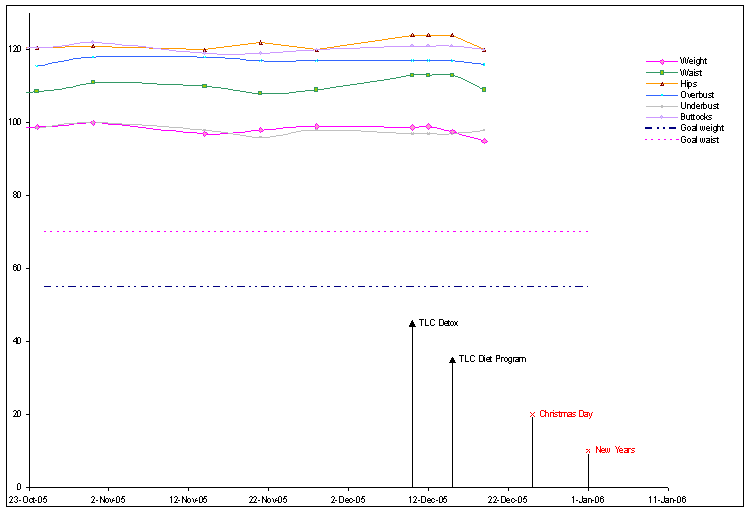Click the Waist legend entry

point(674,73)
